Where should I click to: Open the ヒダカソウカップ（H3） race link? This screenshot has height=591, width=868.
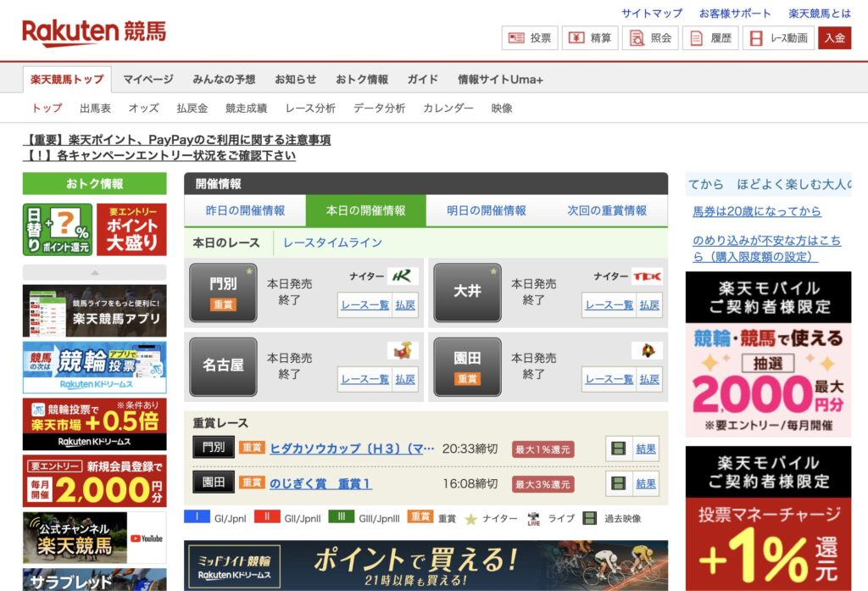[352, 449]
